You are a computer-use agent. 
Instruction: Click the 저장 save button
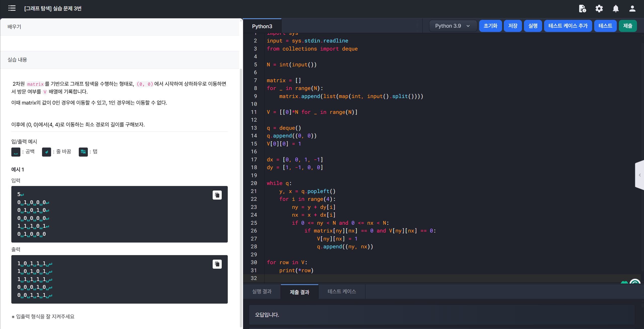click(x=513, y=26)
